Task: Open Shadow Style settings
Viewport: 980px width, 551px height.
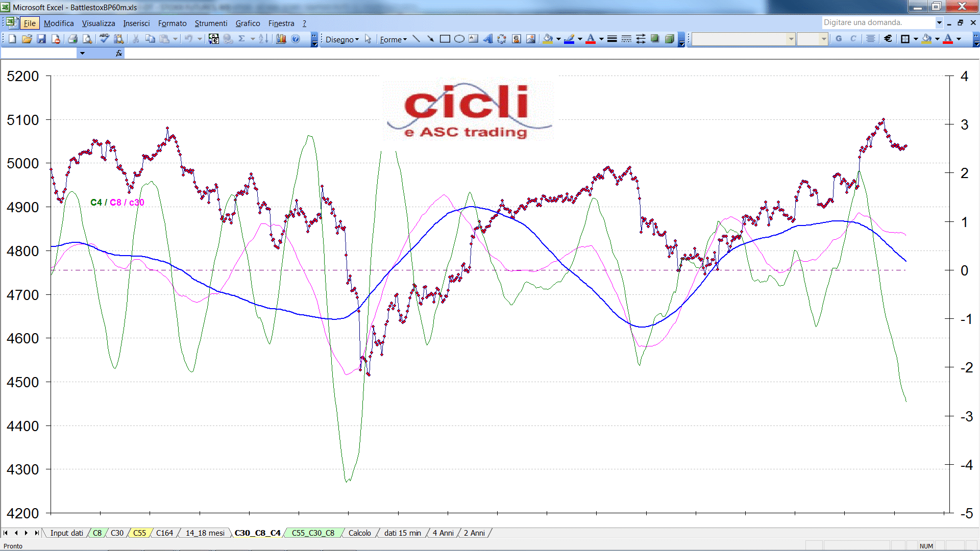Action: pyautogui.click(x=655, y=39)
